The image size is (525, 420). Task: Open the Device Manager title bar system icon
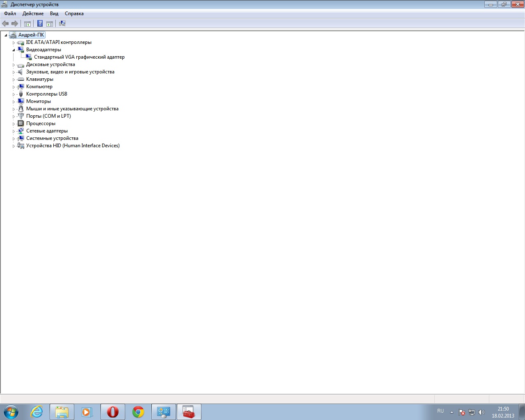click(5, 5)
